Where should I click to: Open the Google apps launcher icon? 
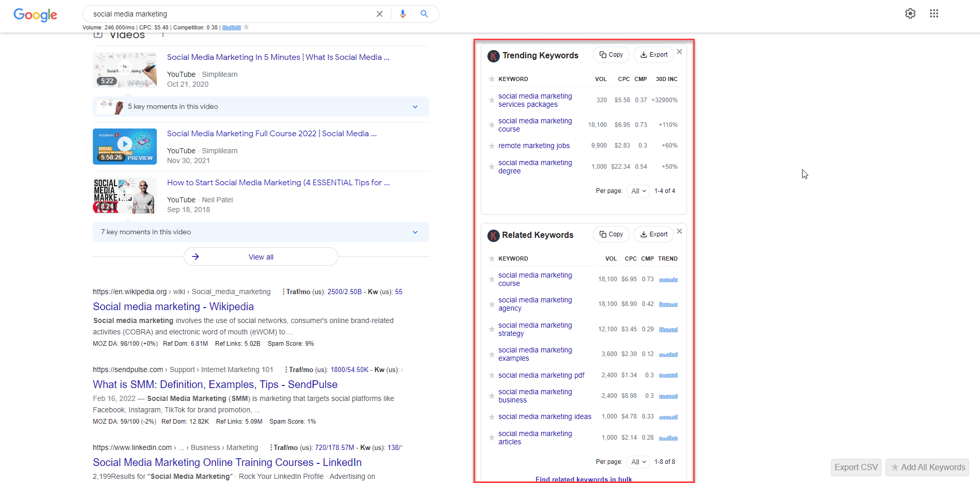coord(934,13)
